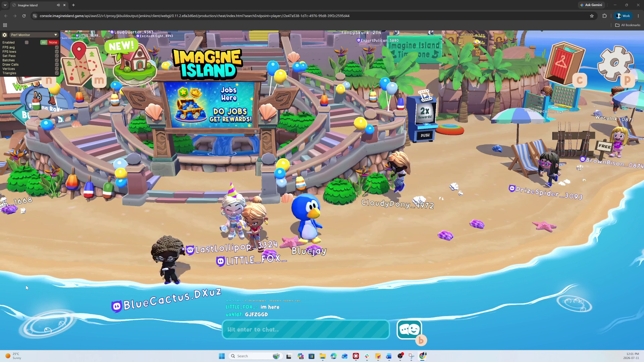Reload the browser page
Screen dimensions: 644x362
24,16
